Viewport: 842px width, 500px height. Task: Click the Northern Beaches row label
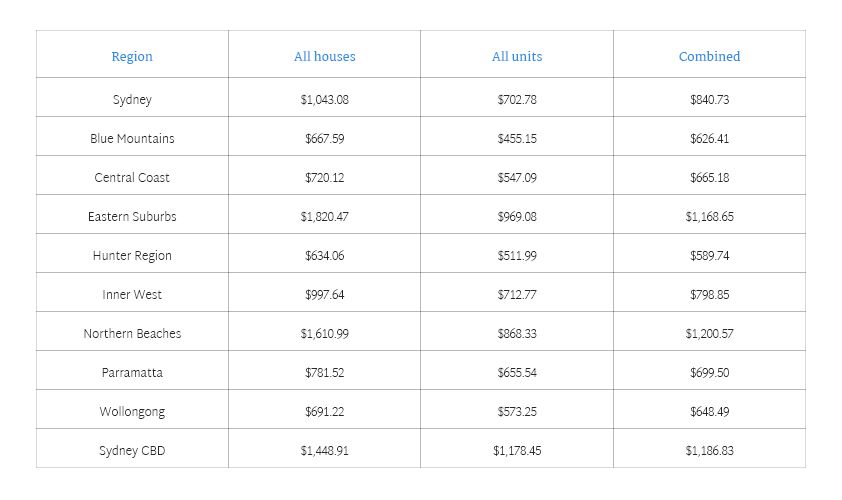click(132, 334)
